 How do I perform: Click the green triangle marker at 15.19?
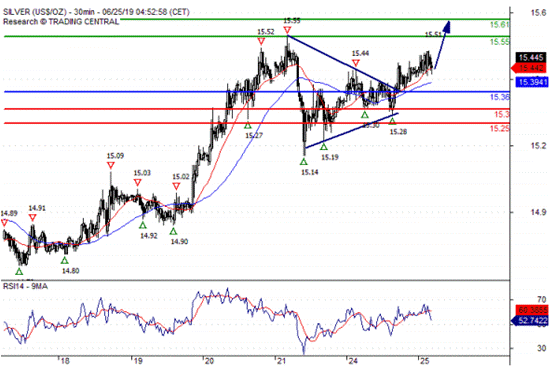(324, 146)
